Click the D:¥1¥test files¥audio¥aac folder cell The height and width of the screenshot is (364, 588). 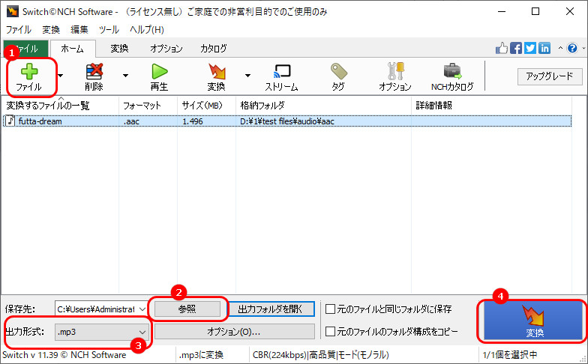[x=286, y=121]
